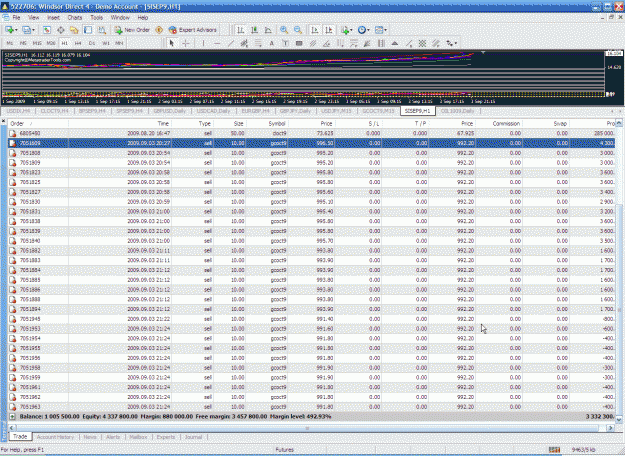Image resolution: width=625 pixels, height=456 pixels.
Task: Switch the timeframe to W1
Action: pyautogui.click(x=106, y=43)
